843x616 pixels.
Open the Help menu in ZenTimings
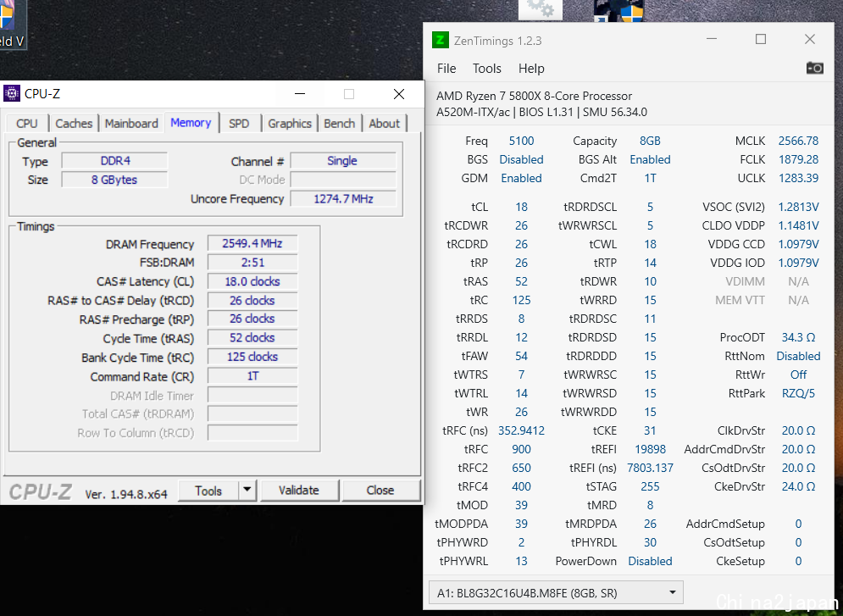531,69
